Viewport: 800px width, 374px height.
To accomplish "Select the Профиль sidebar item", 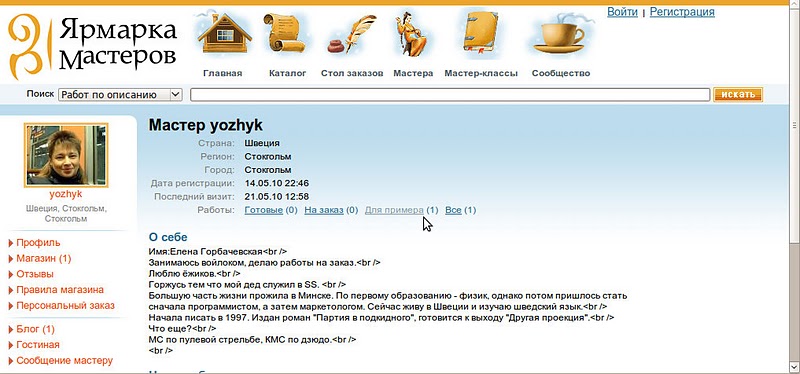I will (38, 243).
